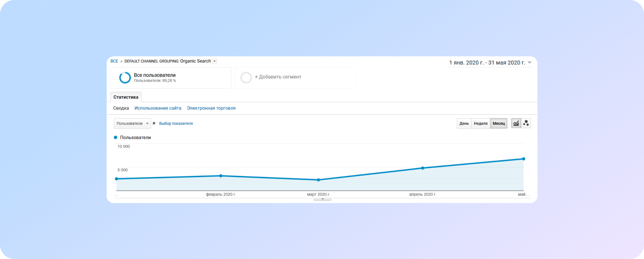This screenshot has width=644, height=259.
Task: Open the Сводка sub-tab
Action: pyautogui.click(x=121, y=108)
